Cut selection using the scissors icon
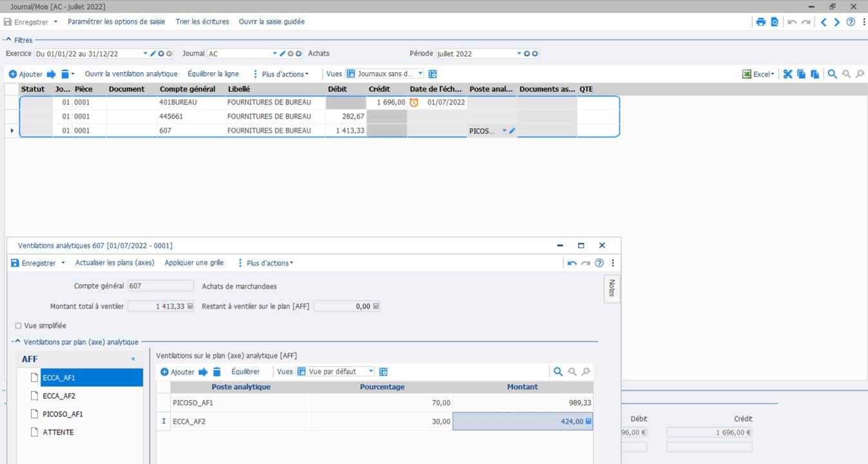868x464 pixels. point(787,73)
